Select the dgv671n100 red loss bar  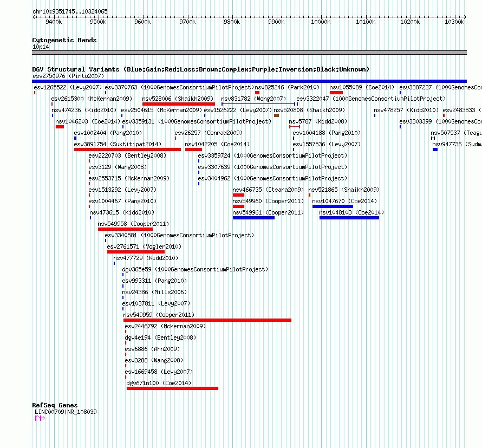tap(172, 388)
